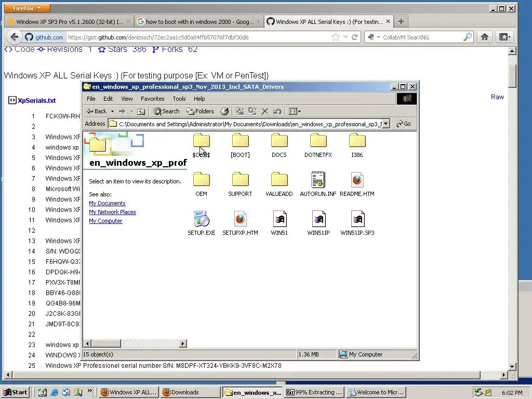The width and height of the screenshot is (532, 399).
Task: Open the search engine selector dropdown
Action: (374, 37)
